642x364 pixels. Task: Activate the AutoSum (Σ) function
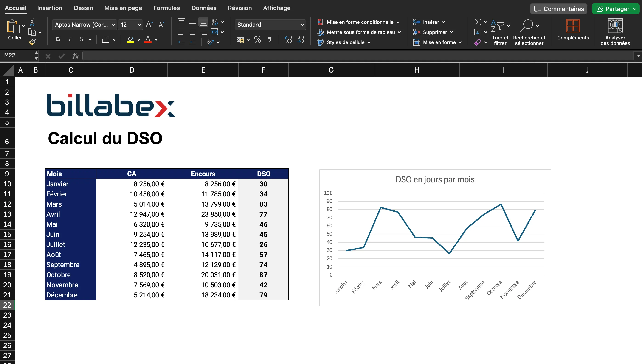[x=478, y=22]
